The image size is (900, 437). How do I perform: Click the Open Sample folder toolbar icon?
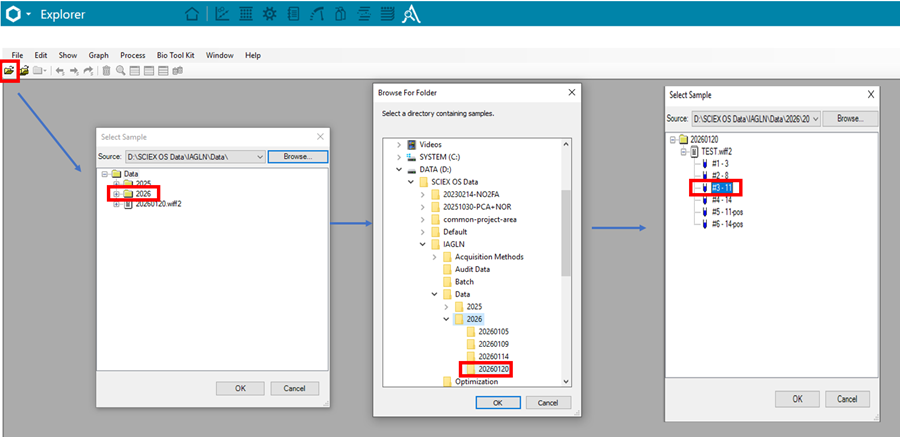click(10, 71)
